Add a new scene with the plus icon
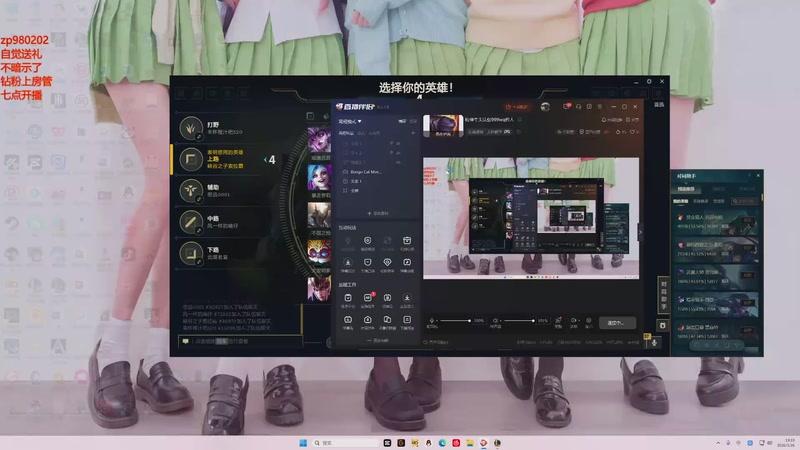Viewport: 800px width, 450px height. coord(413,133)
